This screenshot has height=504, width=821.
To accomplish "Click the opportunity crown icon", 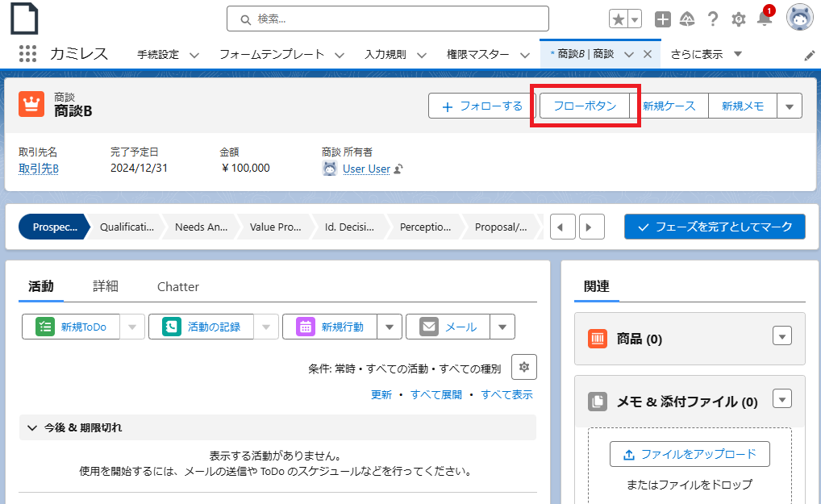I will [31, 104].
